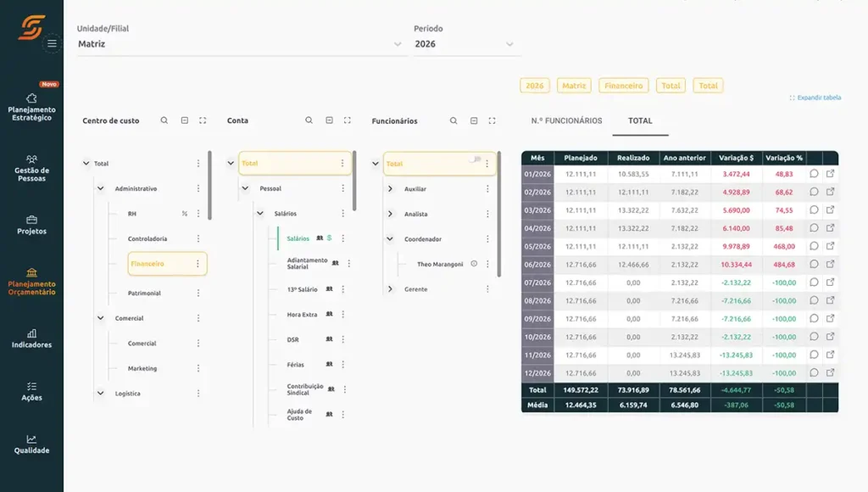The height and width of the screenshot is (492, 868).
Task: Click the 2026 filter tag
Action: pos(535,86)
